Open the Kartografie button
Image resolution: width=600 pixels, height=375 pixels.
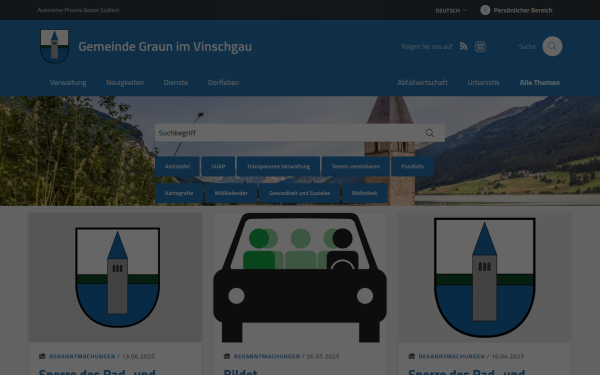pos(179,193)
